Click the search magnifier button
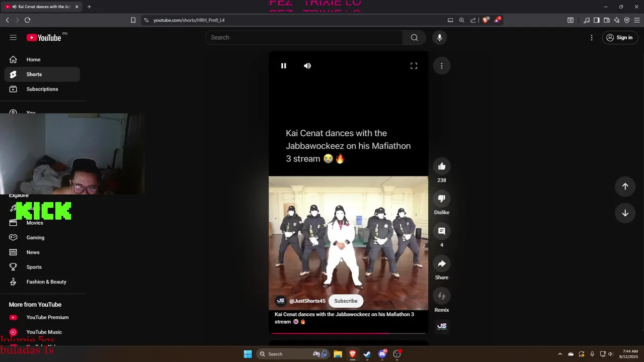The image size is (644, 362). pyautogui.click(x=414, y=37)
